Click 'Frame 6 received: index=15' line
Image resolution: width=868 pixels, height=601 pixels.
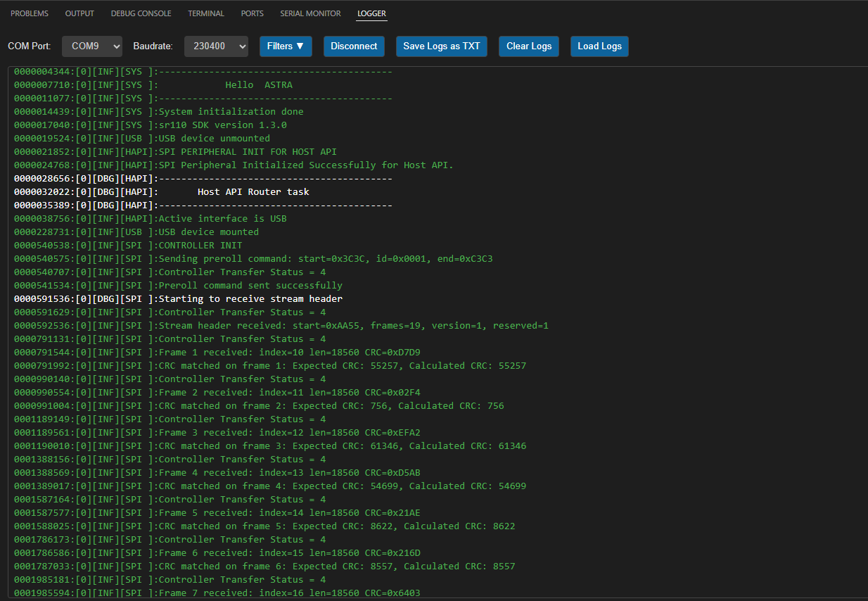217,553
